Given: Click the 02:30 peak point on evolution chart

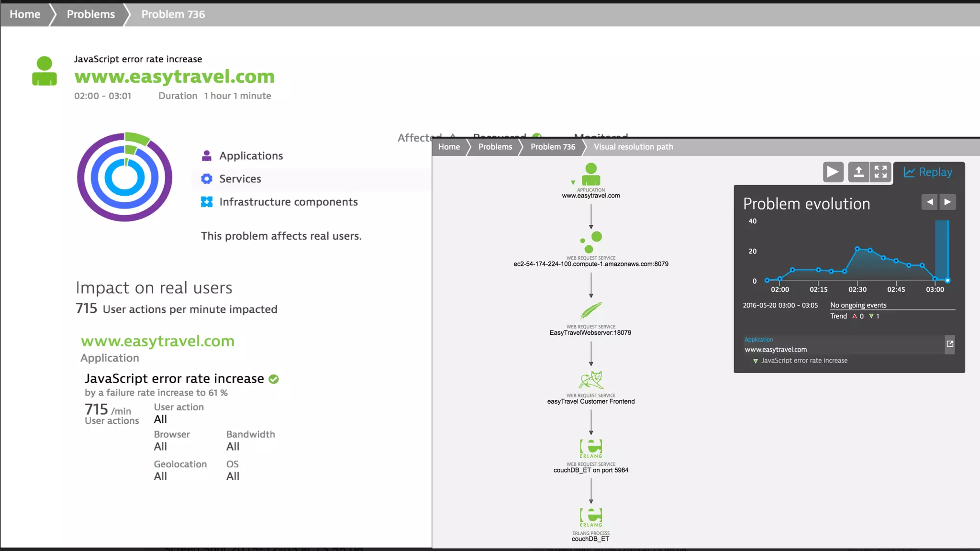Looking at the screenshot, I should 857,249.
